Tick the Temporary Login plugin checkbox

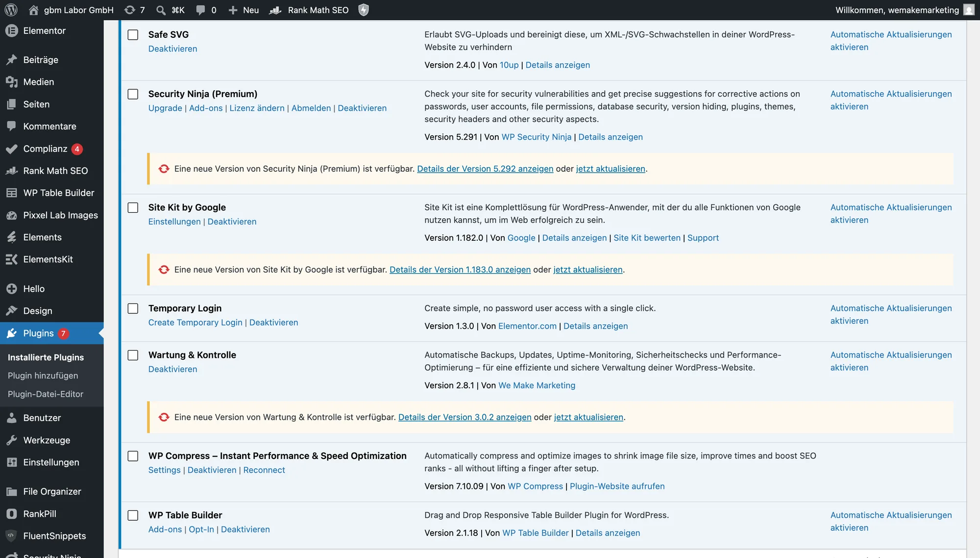(x=133, y=308)
